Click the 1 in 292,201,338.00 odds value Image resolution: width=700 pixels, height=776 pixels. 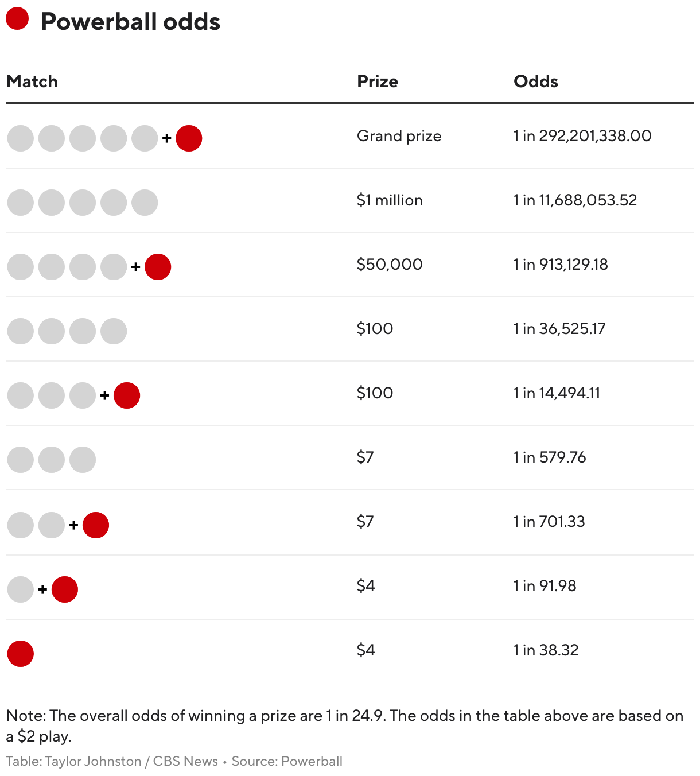click(x=582, y=136)
